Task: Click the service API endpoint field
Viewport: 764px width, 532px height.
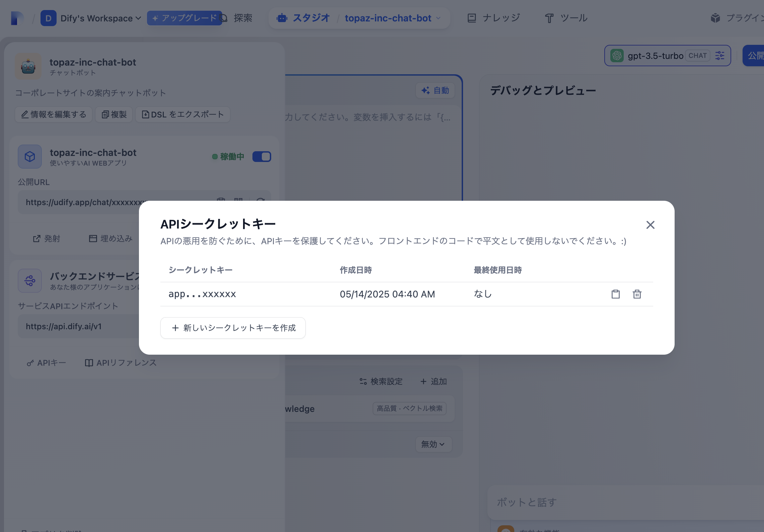Action: coord(79,327)
